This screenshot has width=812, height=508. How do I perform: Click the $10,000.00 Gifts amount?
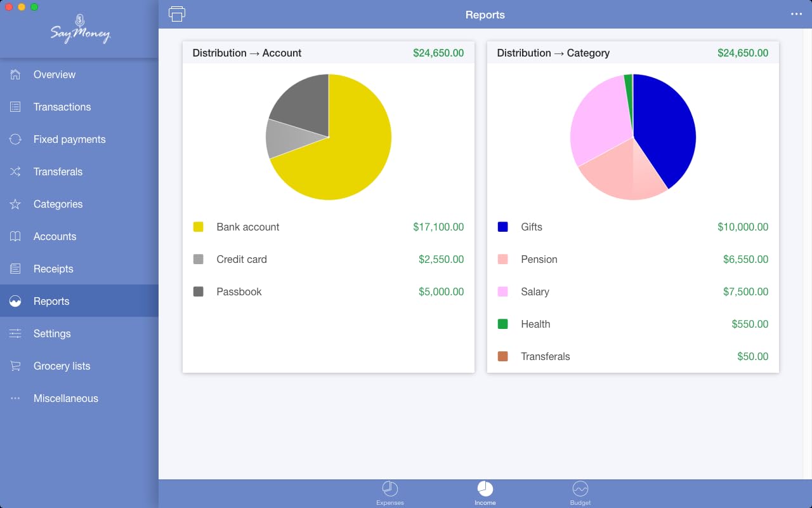tap(743, 227)
